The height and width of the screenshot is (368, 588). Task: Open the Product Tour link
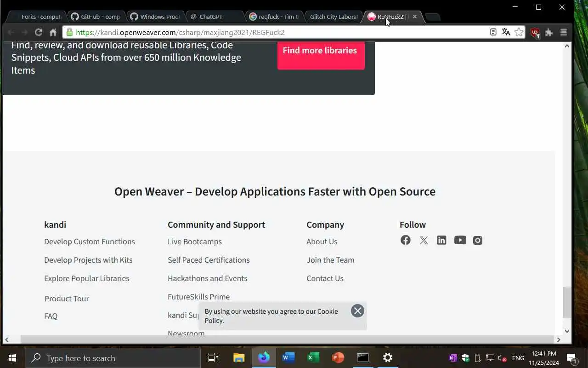coord(67,299)
